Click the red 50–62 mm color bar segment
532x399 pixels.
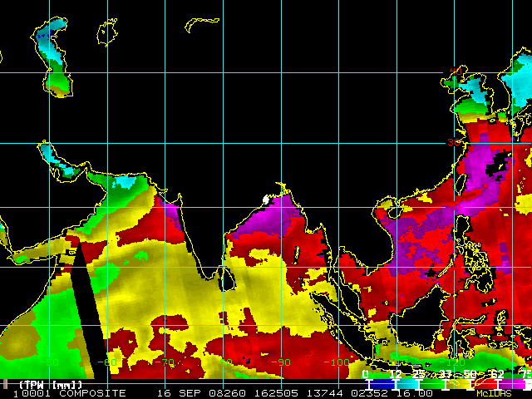(484, 384)
